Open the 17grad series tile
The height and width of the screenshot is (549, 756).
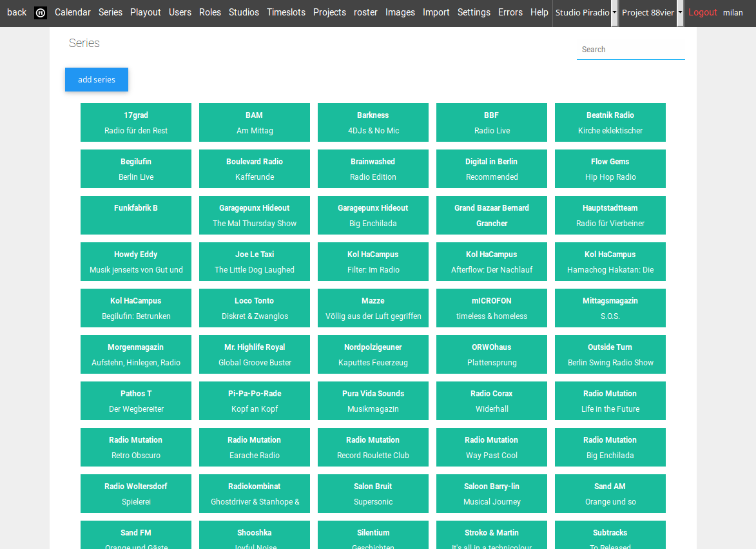coord(136,122)
